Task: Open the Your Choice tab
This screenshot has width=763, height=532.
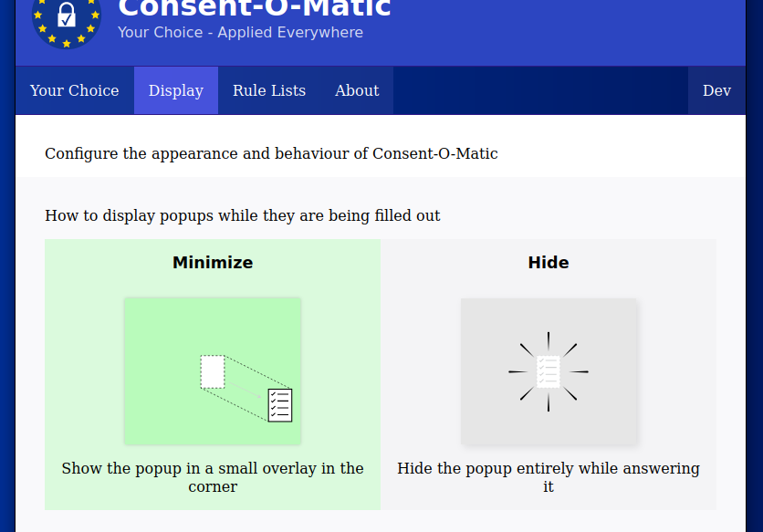Action: [75, 90]
